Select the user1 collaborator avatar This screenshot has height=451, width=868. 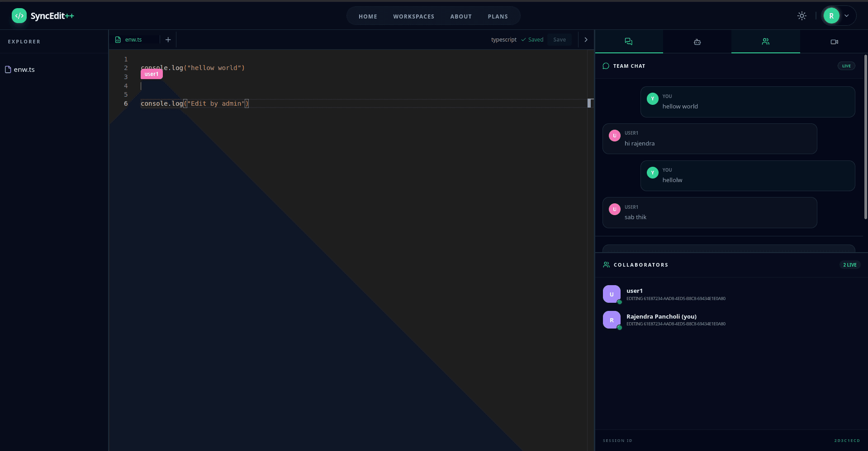[x=612, y=294]
